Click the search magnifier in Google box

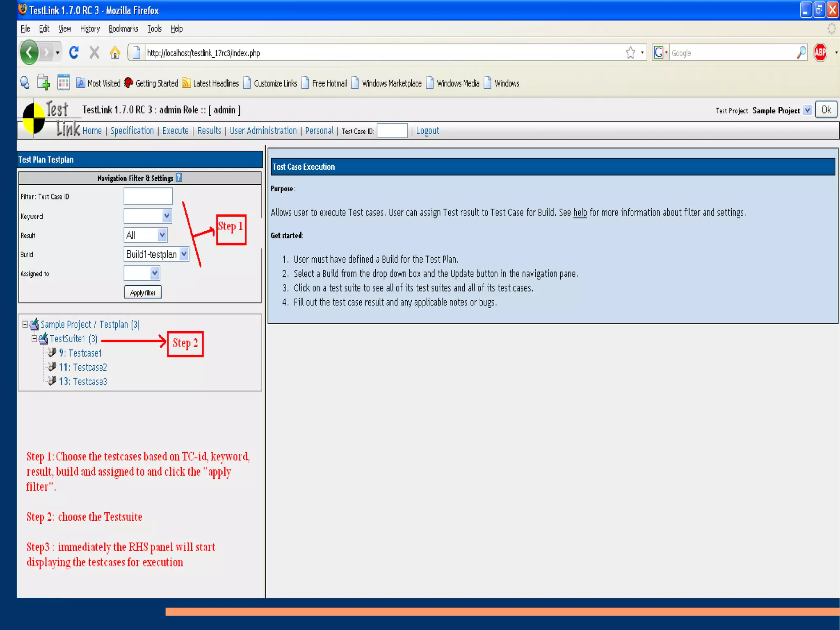pyautogui.click(x=801, y=53)
